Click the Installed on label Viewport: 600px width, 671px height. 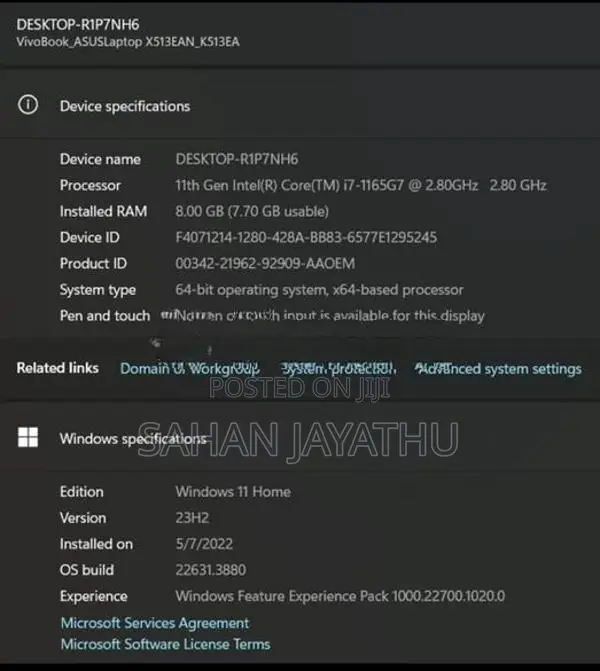pyautogui.click(x=96, y=544)
